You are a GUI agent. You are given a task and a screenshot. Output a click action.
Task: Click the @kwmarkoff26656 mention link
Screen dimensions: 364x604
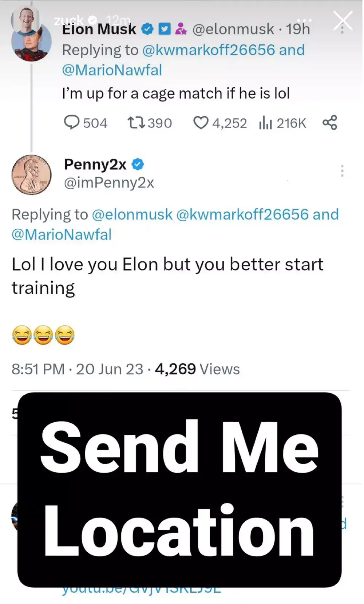click(x=210, y=50)
